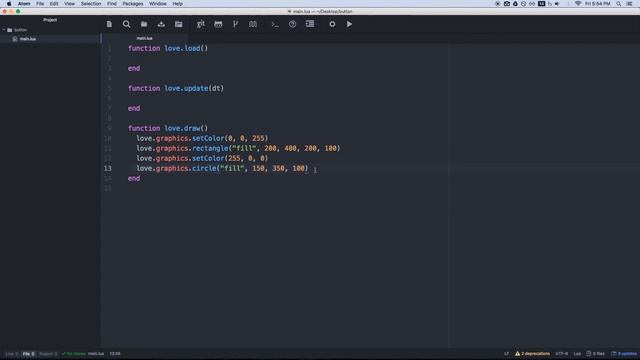The width and height of the screenshot is (640, 360).
Task: Open the find magnifier toolbar icon
Action: pyautogui.click(x=127, y=24)
